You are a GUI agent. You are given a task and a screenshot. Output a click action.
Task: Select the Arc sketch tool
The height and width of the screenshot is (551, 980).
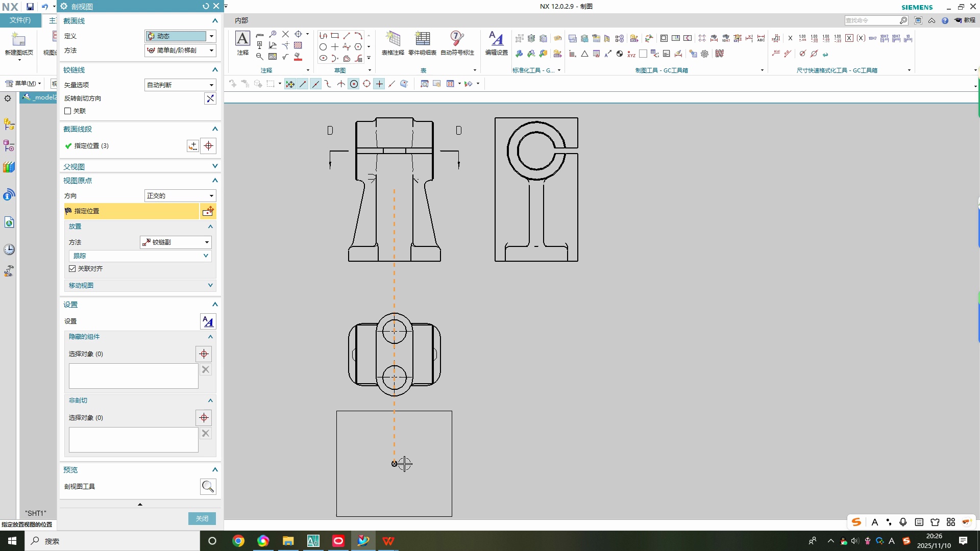(x=358, y=36)
